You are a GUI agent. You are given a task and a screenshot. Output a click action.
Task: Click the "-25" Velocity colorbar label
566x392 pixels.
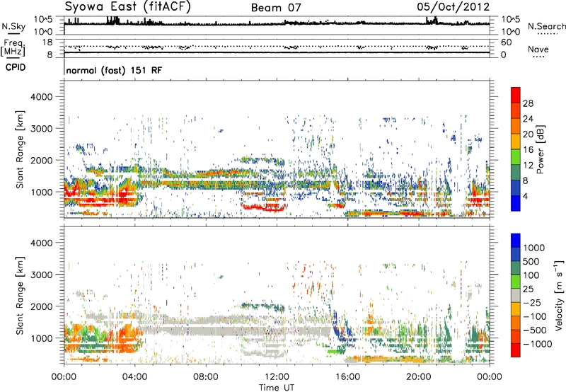[x=532, y=303]
